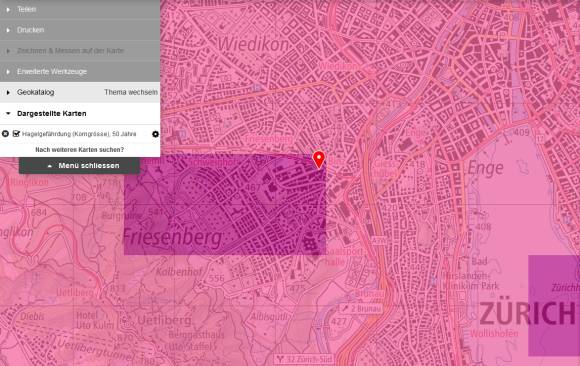Open the Geokatalog section
The width and height of the screenshot is (580, 366).
(36, 92)
